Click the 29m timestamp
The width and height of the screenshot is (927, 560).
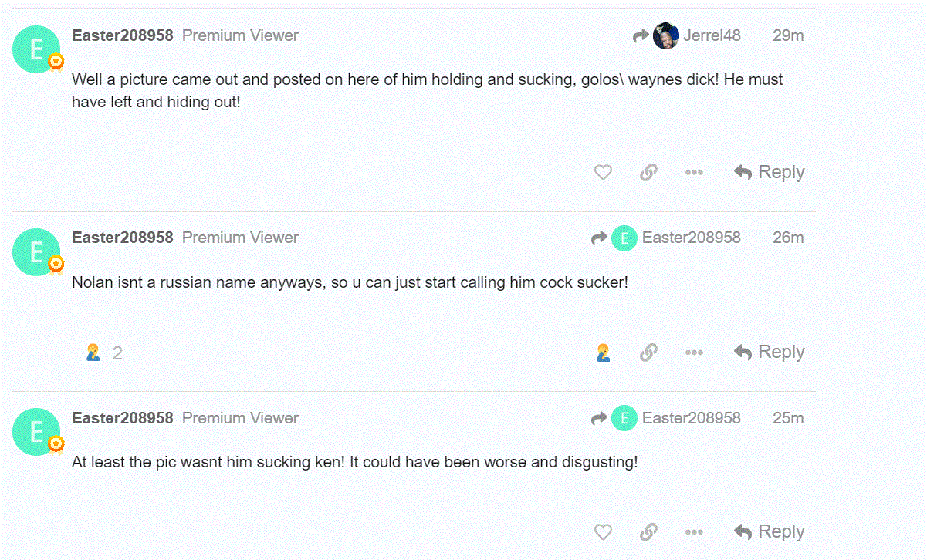click(x=788, y=35)
